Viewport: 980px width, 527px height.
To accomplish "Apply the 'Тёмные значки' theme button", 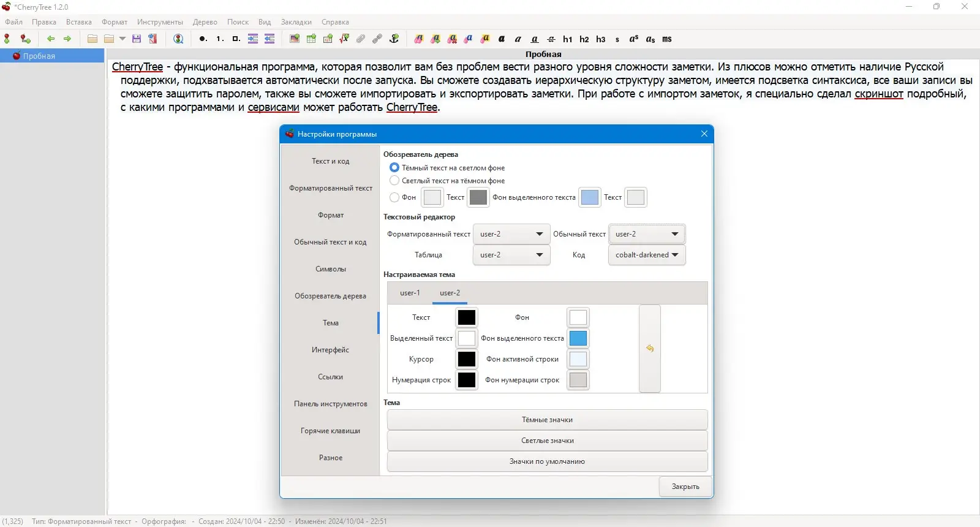I will click(547, 420).
